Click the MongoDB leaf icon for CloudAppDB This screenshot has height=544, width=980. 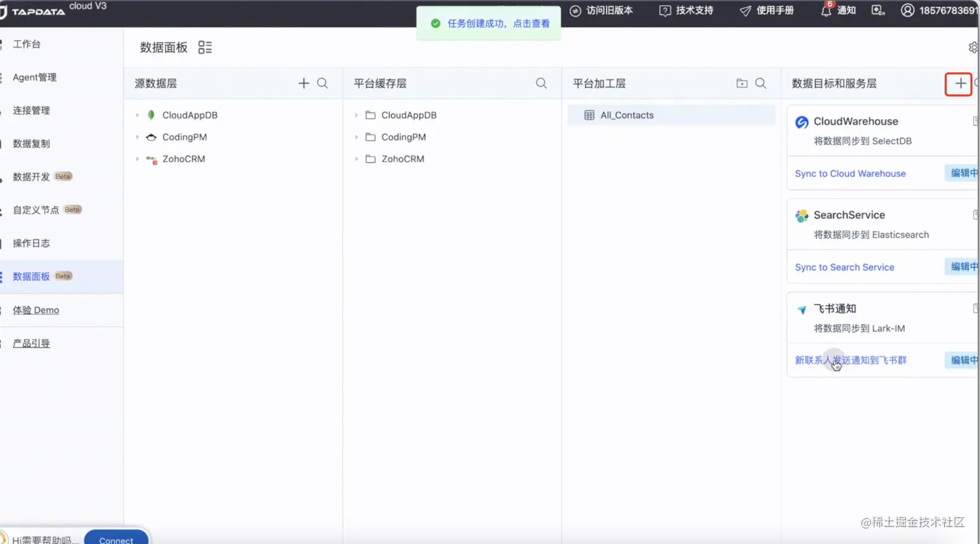[151, 115]
